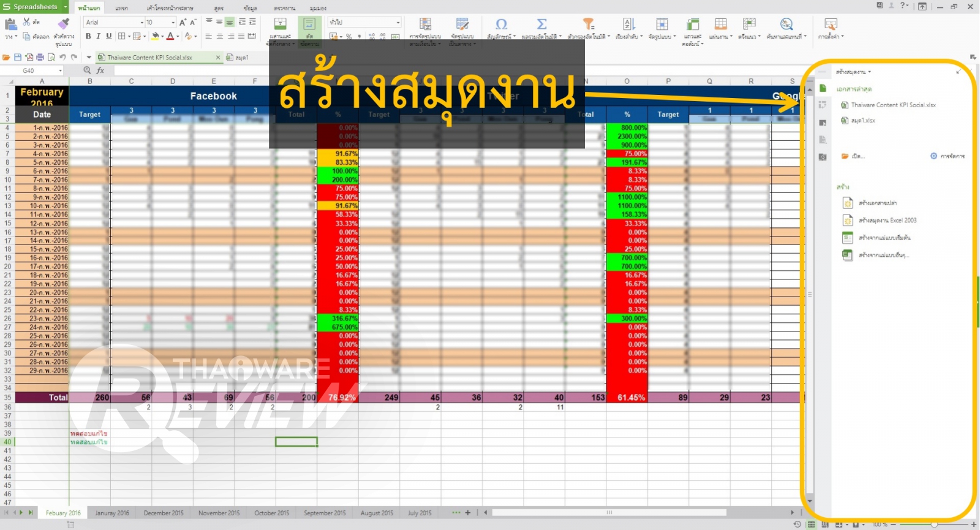Click the fx insert function button
The image size is (980, 530).
(100, 70)
